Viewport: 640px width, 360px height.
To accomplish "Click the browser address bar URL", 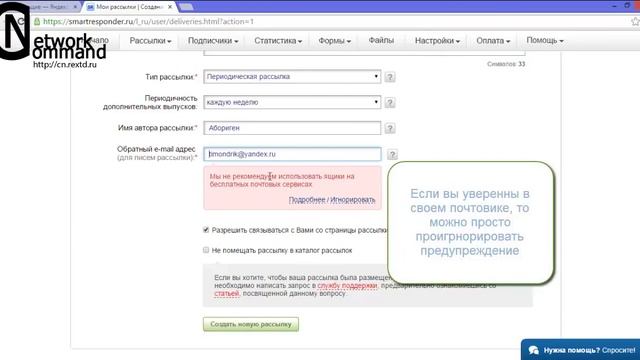I will 149,22.
